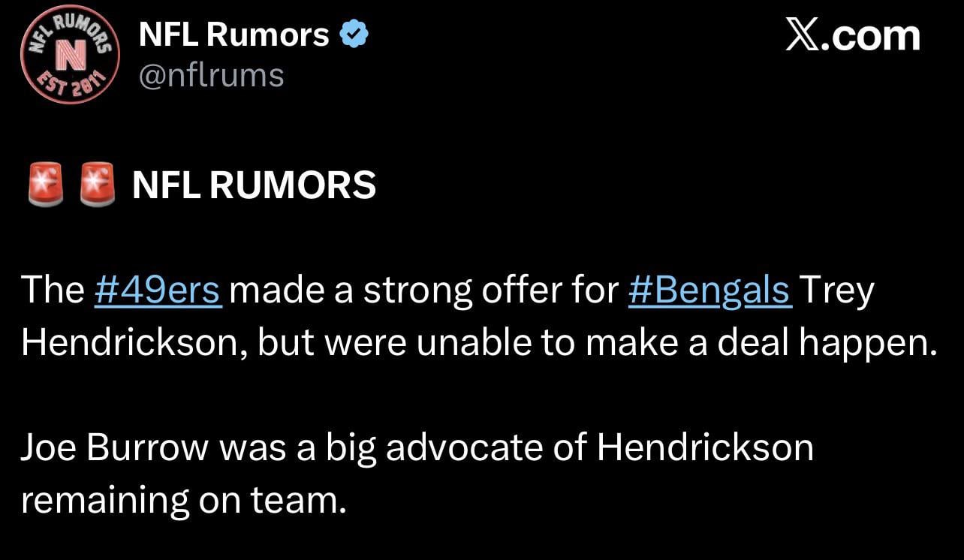Click the first red siren emoji
This screenshot has height=560, width=964.
pyautogui.click(x=45, y=185)
